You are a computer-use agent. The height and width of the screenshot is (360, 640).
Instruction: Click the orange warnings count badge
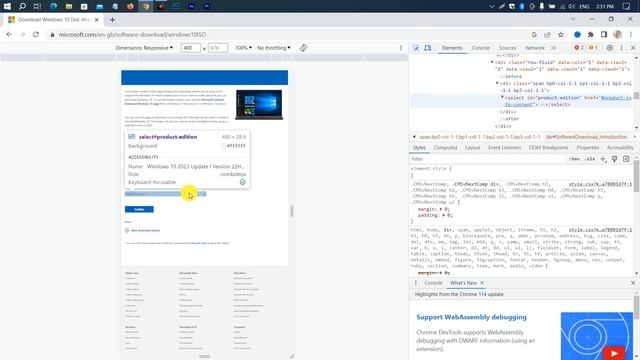click(x=593, y=48)
